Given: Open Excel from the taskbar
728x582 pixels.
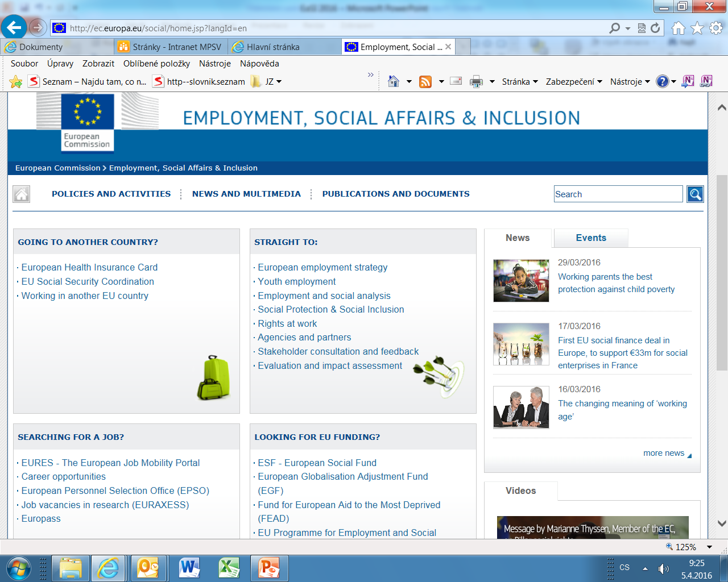Looking at the screenshot, I should pyautogui.click(x=229, y=568).
